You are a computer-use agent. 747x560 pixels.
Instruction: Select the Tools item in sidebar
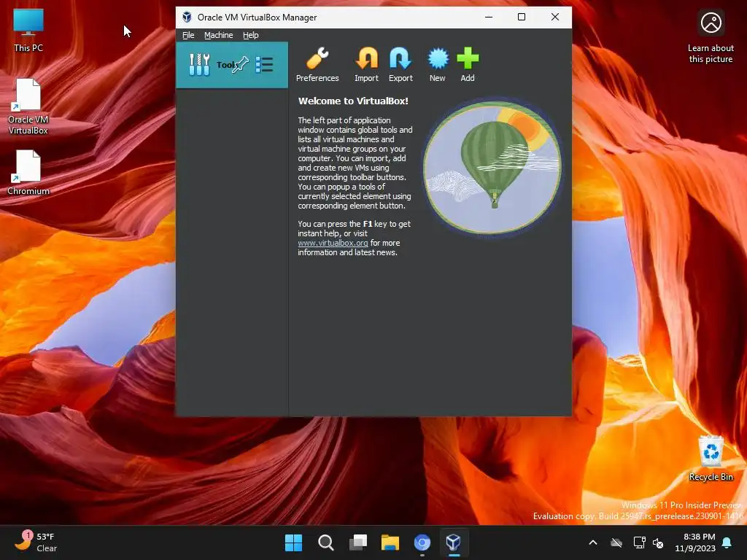(231, 65)
